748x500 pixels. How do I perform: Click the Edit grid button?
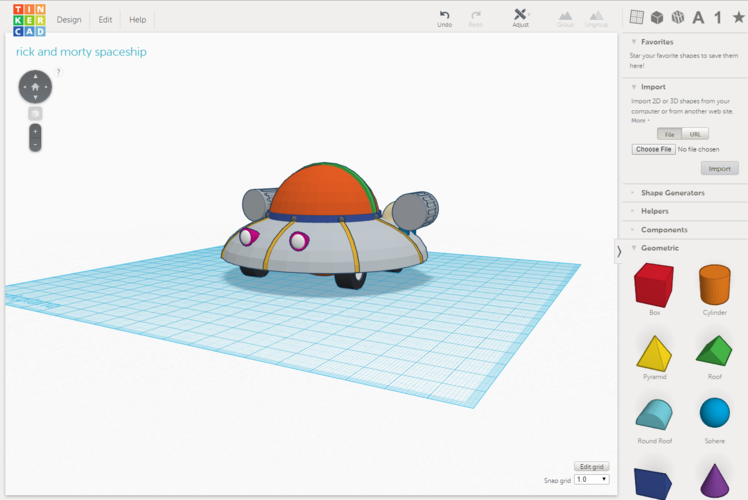(592, 467)
